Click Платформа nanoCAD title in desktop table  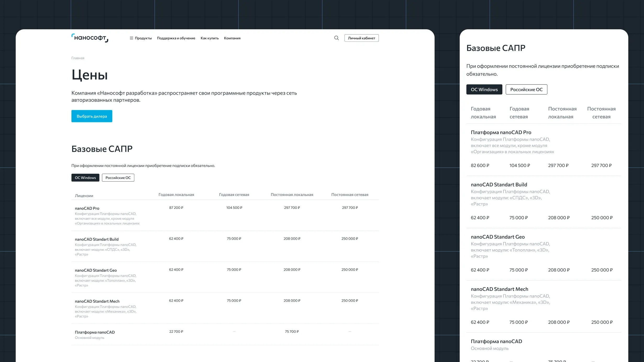point(95,332)
